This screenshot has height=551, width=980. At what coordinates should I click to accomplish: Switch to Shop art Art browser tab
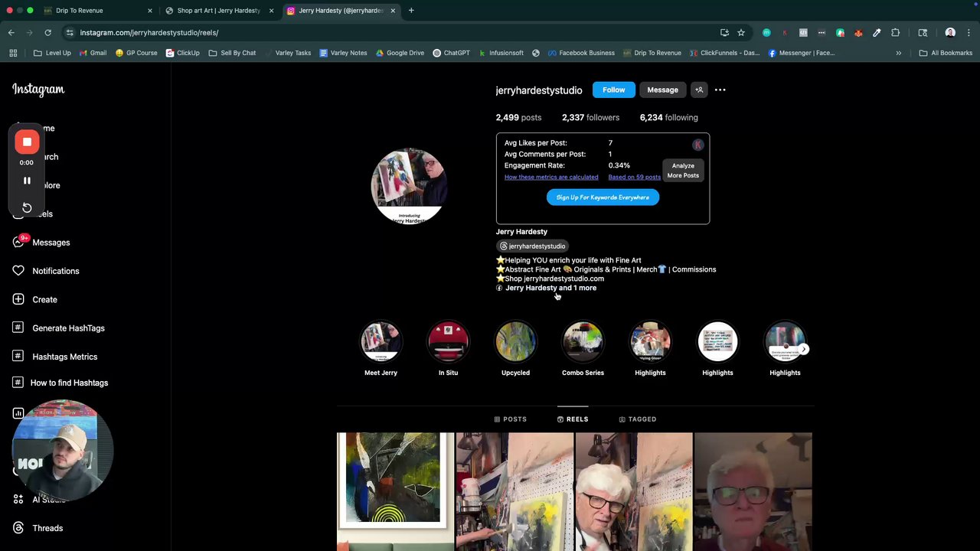pos(218,11)
